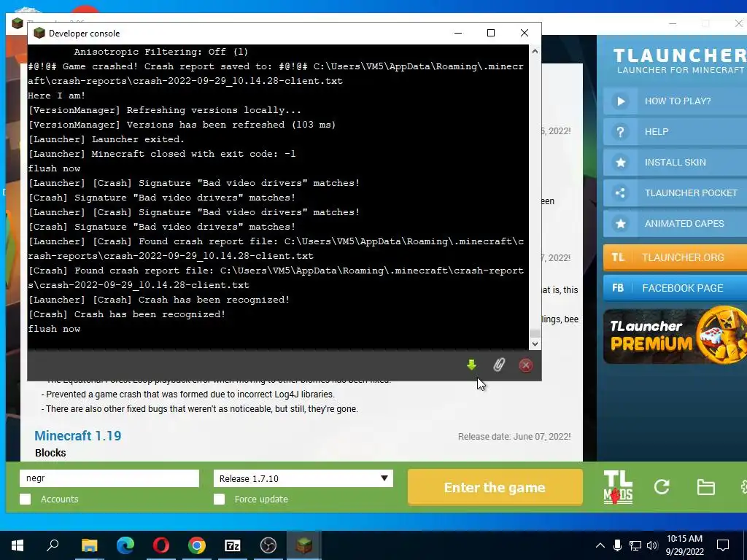Click the play triangle icon beside HOW TO PLAY
The height and width of the screenshot is (560, 747).
coord(620,101)
